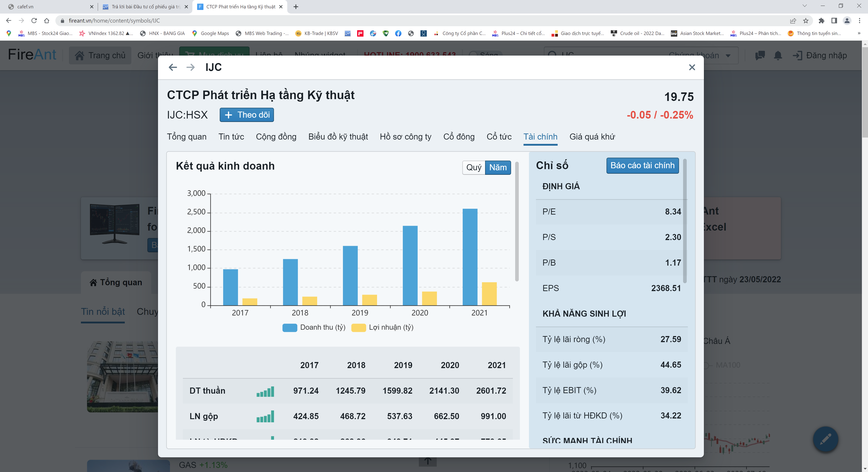Screen dimensions: 868x472
Task: Click LN gộp mini bar chart icon
Action: [265, 417]
